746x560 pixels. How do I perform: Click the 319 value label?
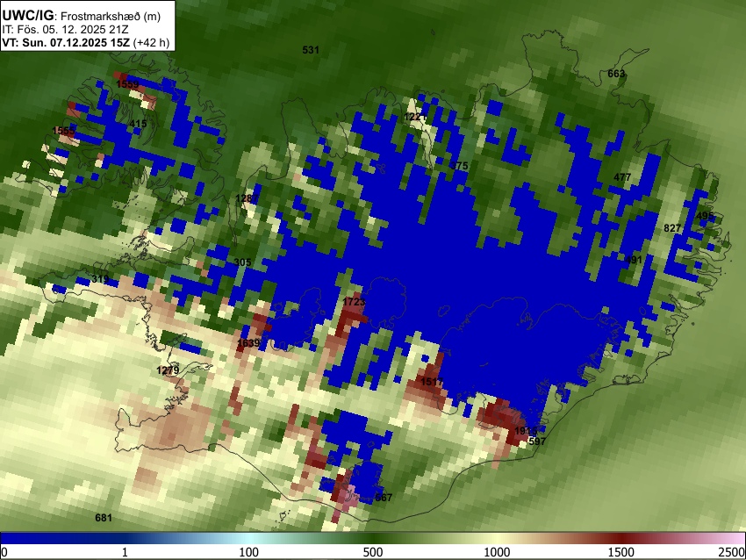pos(100,279)
